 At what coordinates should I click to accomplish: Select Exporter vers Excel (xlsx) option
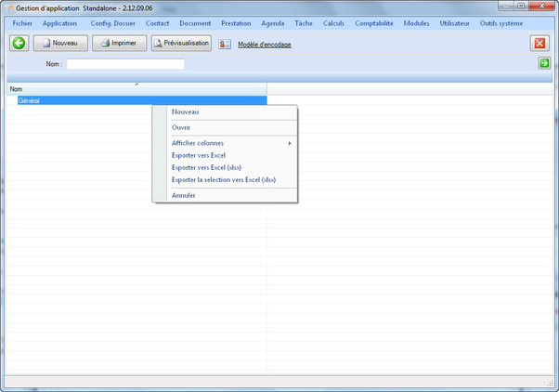[x=206, y=167]
